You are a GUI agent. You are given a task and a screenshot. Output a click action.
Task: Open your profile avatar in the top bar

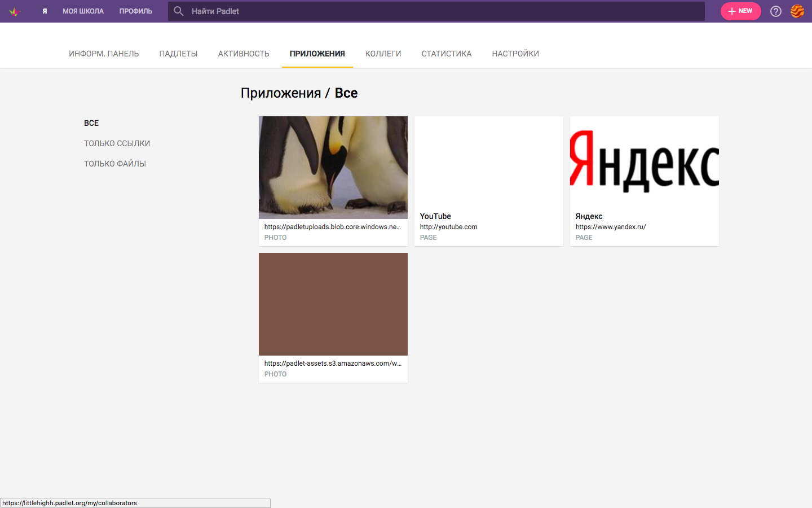coord(797,11)
